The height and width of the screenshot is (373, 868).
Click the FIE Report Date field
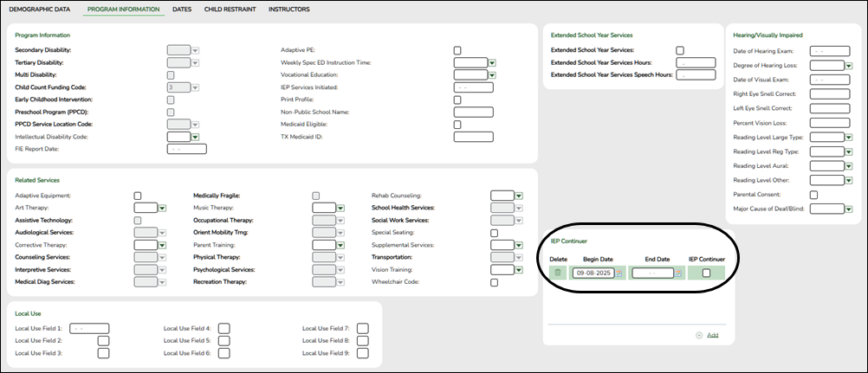click(186, 149)
